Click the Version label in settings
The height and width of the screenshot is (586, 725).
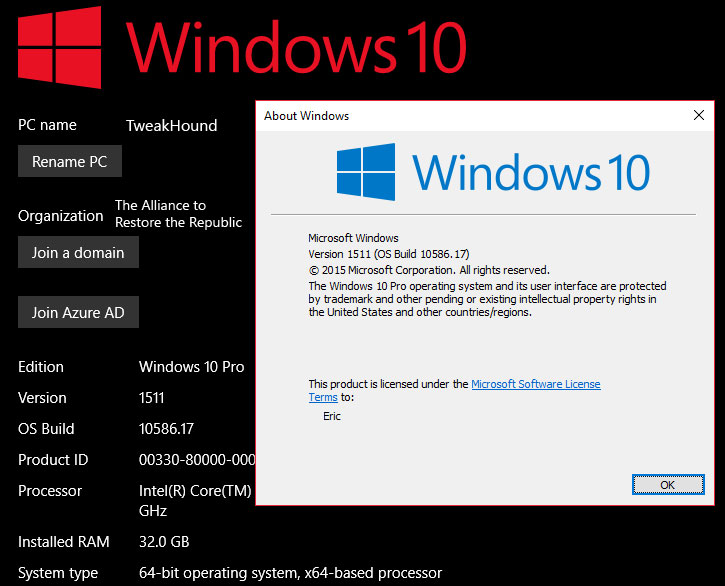click(x=42, y=398)
